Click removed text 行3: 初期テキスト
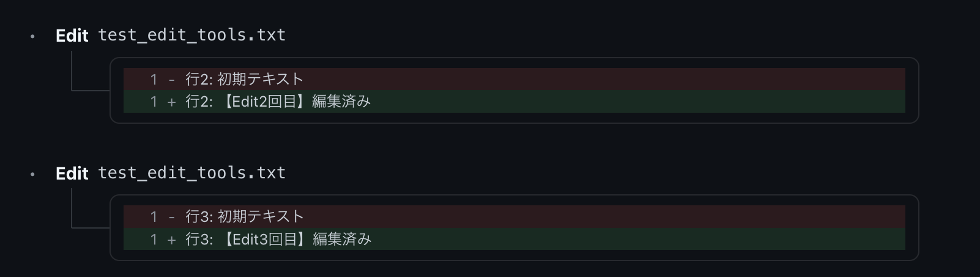980x277 pixels. [245, 216]
